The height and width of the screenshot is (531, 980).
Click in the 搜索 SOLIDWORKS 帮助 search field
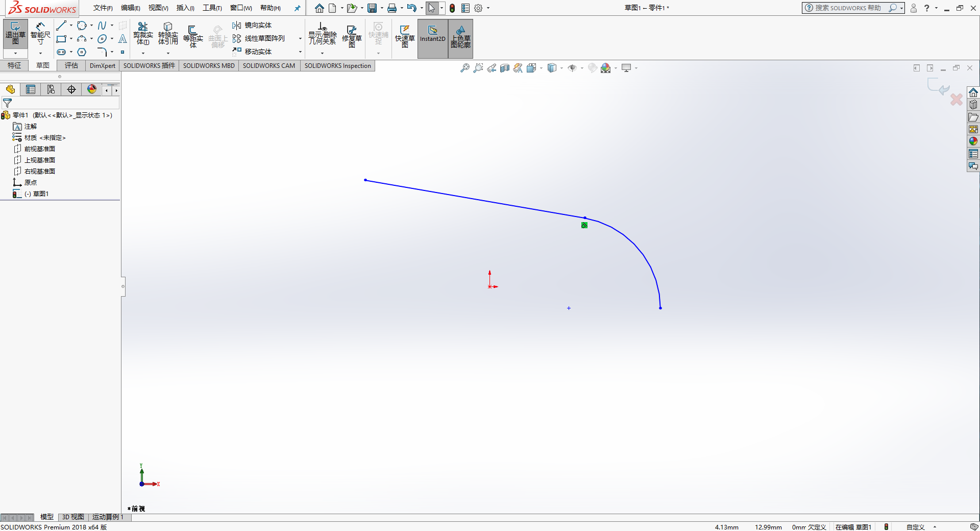[x=847, y=8]
